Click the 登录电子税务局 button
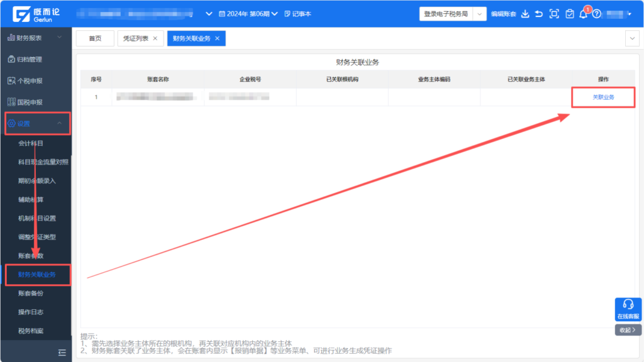Screen dimensions: 644x362 (x=445, y=14)
